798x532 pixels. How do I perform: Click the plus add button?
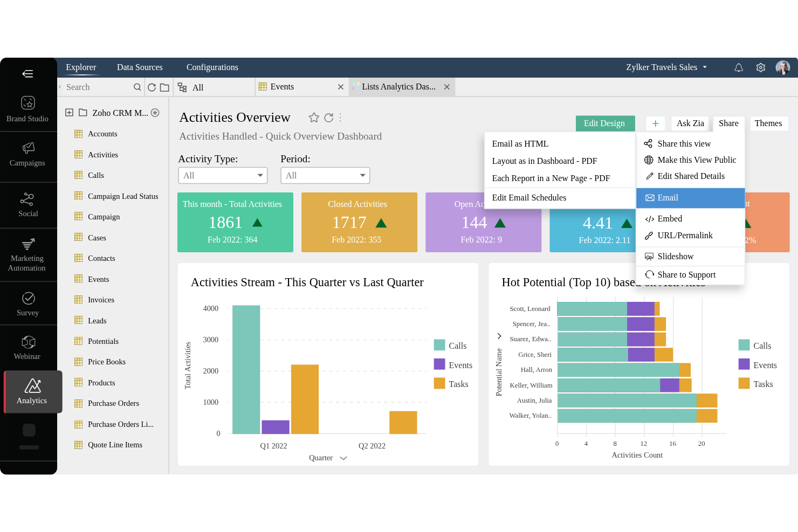coord(655,123)
